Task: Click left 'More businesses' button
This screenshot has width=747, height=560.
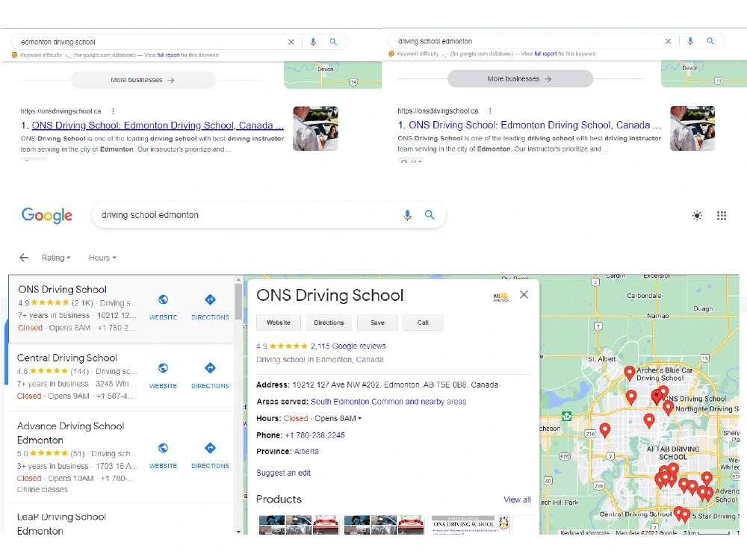Action: [x=143, y=80]
